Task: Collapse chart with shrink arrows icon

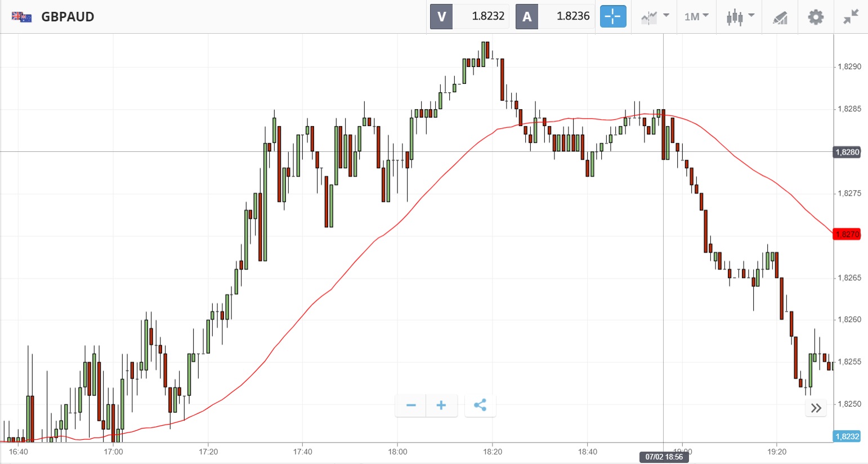Action: (851, 17)
